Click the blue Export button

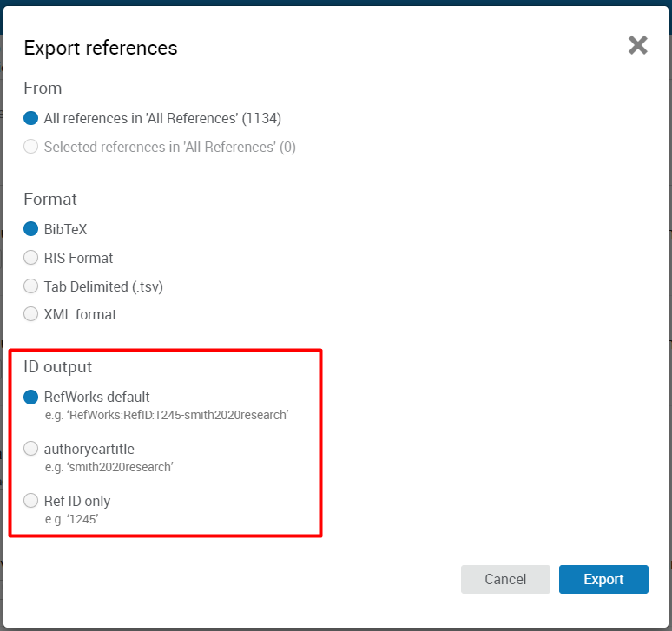click(x=603, y=580)
